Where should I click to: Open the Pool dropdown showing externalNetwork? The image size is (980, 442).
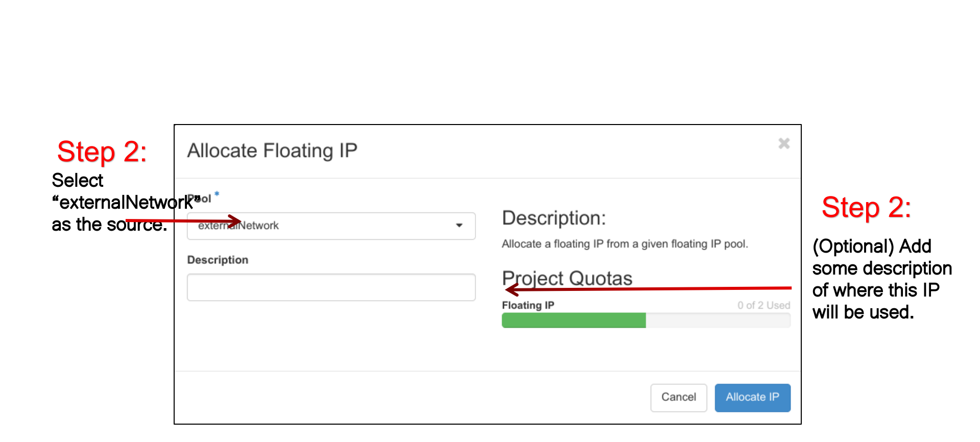(331, 226)
